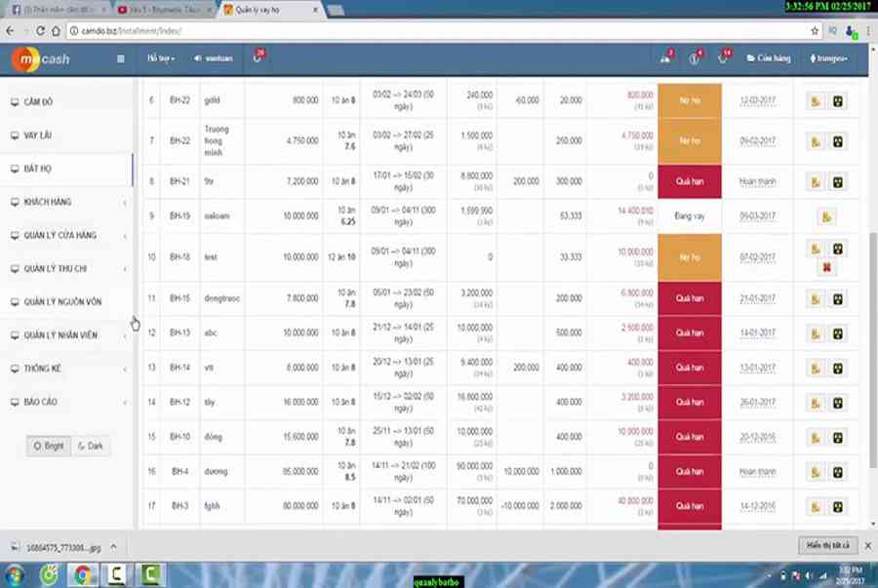The image size is (878, 588).
Task: Open notification icon with badge 28
Action: click(257, 58)
